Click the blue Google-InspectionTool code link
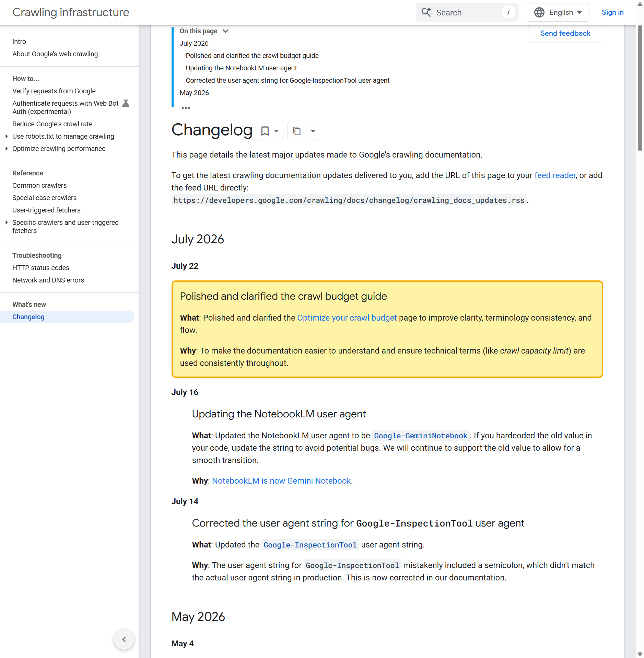This screenshot has height=658, width=644. (310, 545)
